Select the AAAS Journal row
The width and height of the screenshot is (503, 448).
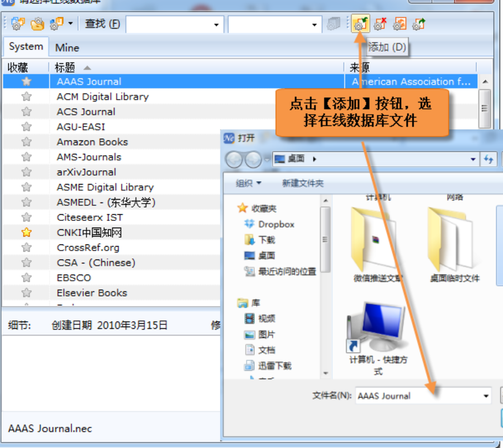240,82
